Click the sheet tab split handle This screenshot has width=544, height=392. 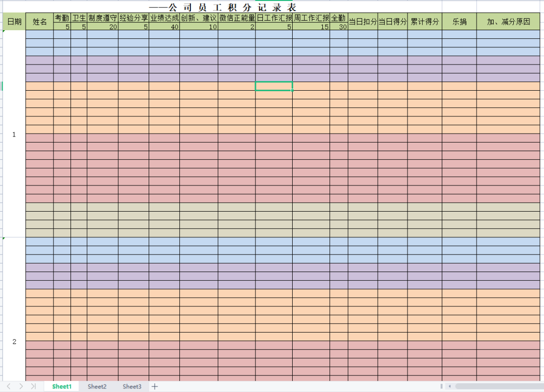tap(441, 386)
